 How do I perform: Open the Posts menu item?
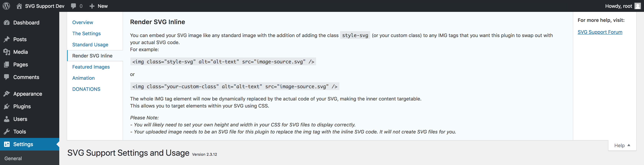[x=29, y=39]
